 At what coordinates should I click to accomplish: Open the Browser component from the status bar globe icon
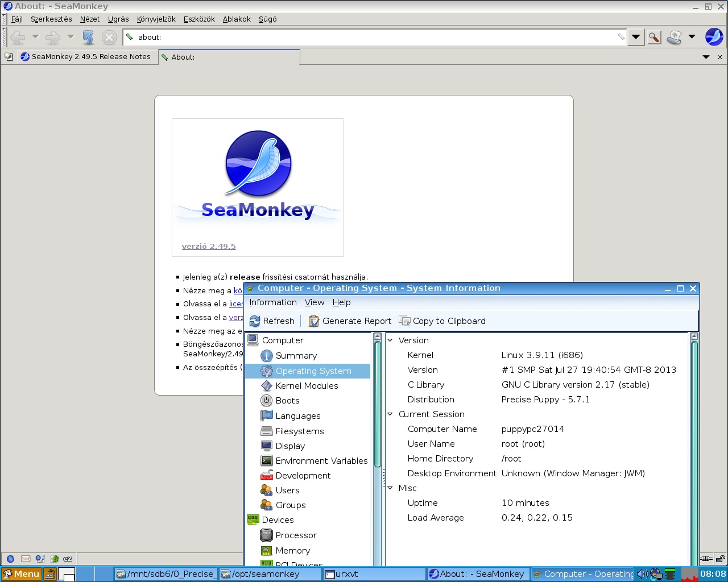point(10,559)
